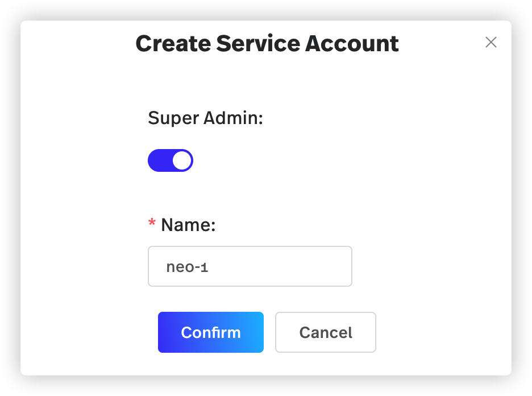Click the blue Confirm button
The height and width of the screenshot is (396, 532).
point(211,332)
